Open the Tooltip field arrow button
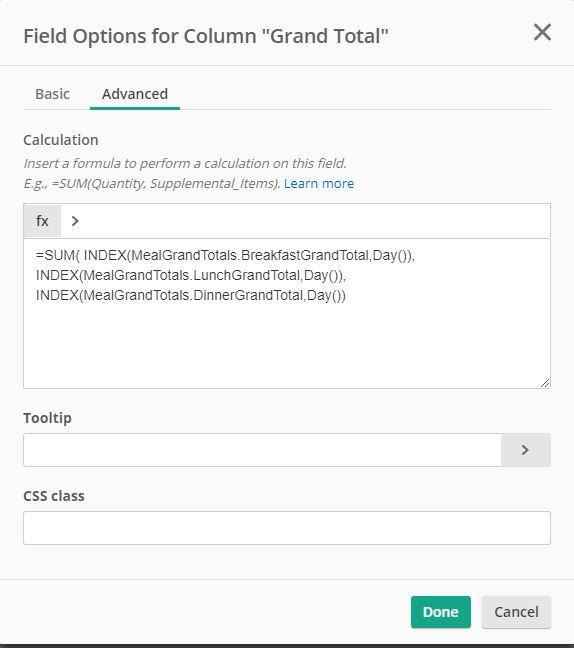 525,450
